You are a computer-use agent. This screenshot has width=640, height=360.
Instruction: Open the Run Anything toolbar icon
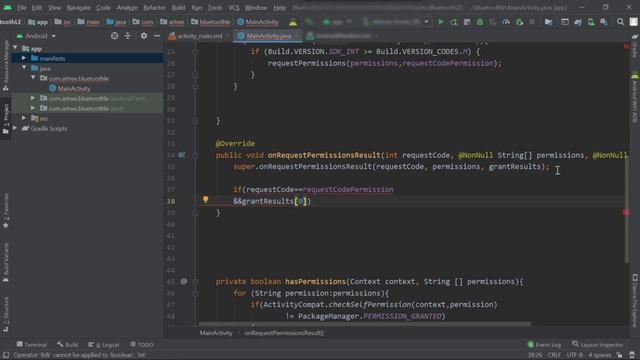coord(564,22)
